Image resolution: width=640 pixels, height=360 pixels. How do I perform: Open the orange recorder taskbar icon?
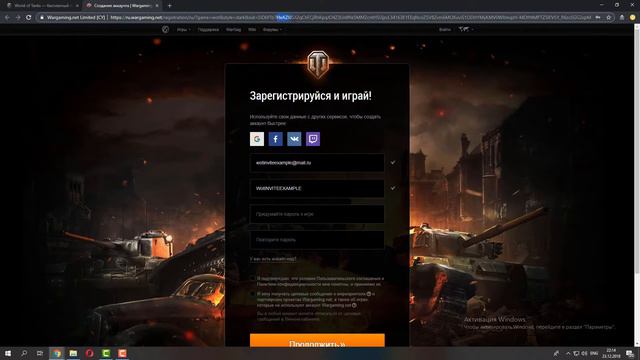click(x=122, y=353)
